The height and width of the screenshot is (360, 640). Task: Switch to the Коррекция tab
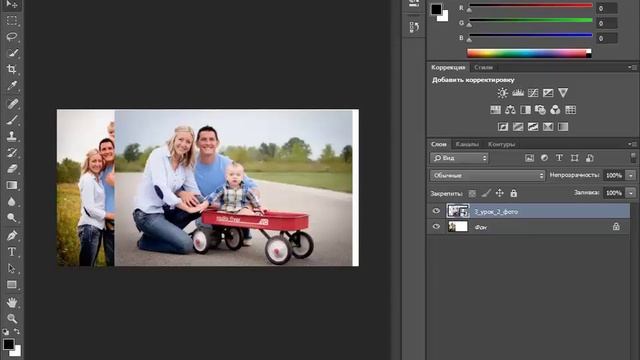pos(448,67)
